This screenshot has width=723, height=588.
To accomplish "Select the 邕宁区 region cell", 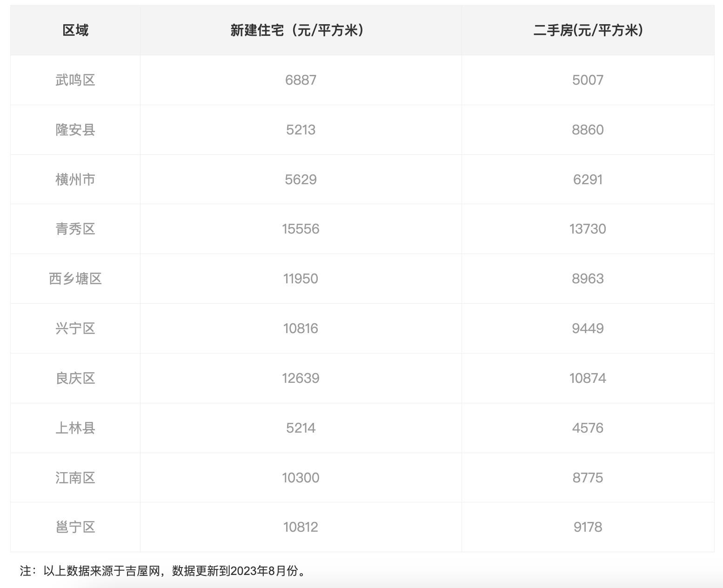I will [x=75, y=527].
